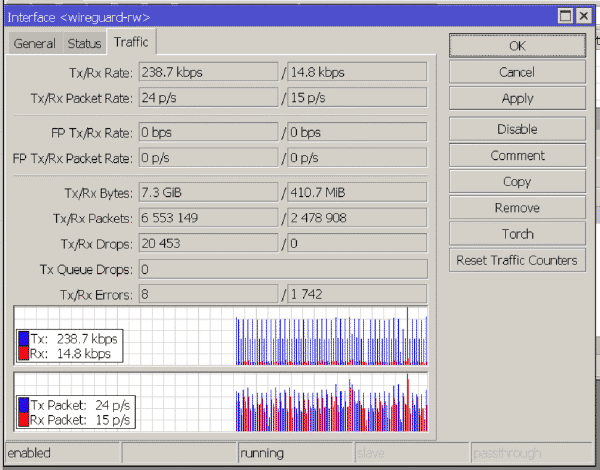The image size is (600, 470).
Task: Click Rx Packets value 2 478 908
Action: click(357, 218)
